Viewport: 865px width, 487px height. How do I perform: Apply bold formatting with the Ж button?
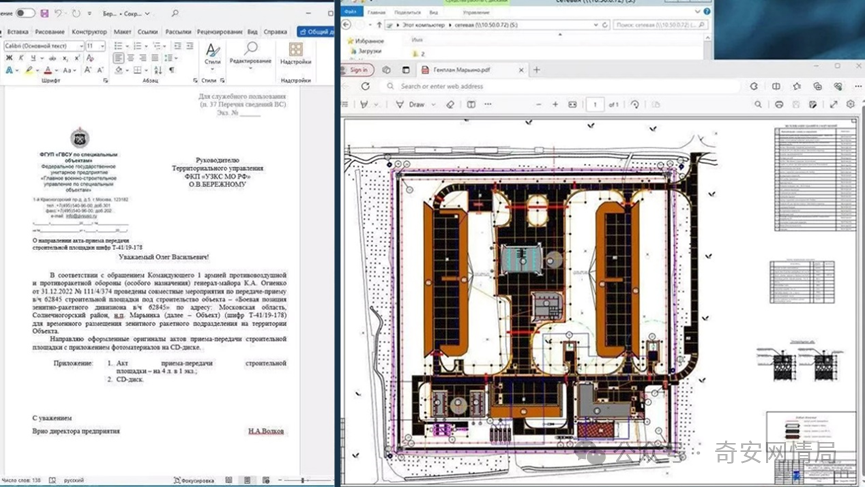coord(9,58)
